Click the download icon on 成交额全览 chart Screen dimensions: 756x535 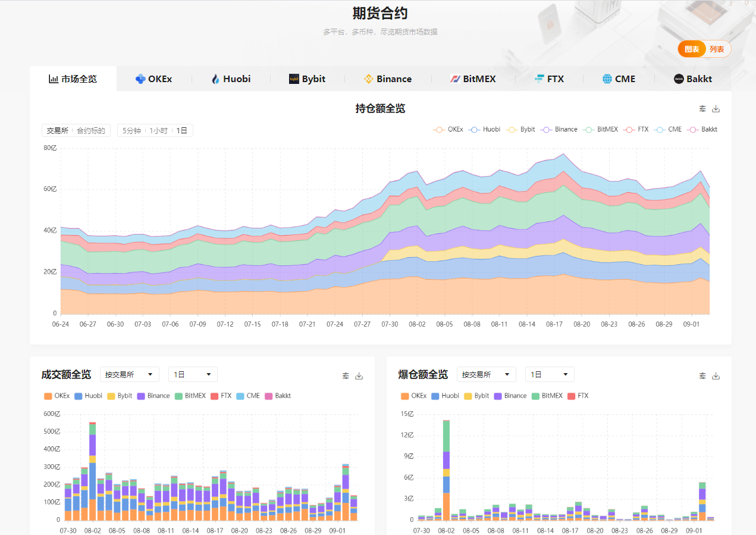click(359, 376)
